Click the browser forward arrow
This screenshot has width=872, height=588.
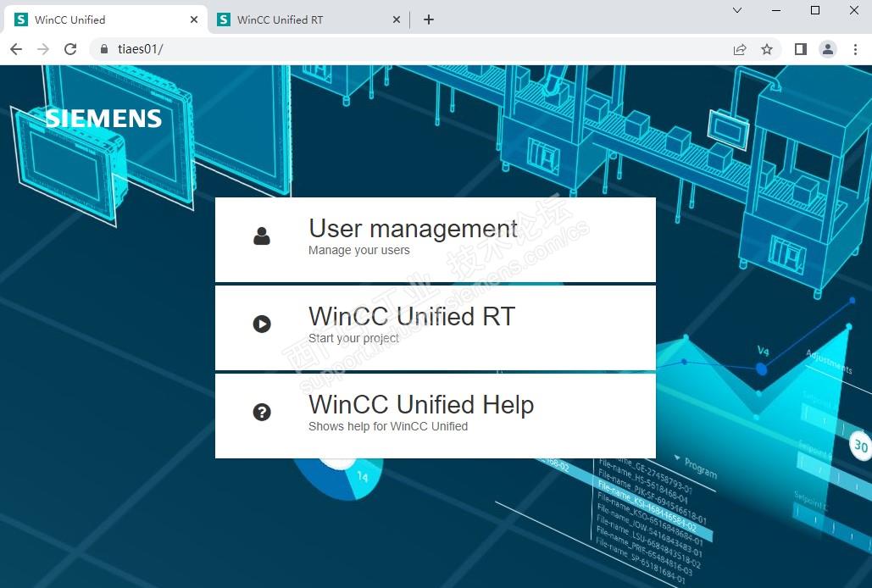coord(43,49)
